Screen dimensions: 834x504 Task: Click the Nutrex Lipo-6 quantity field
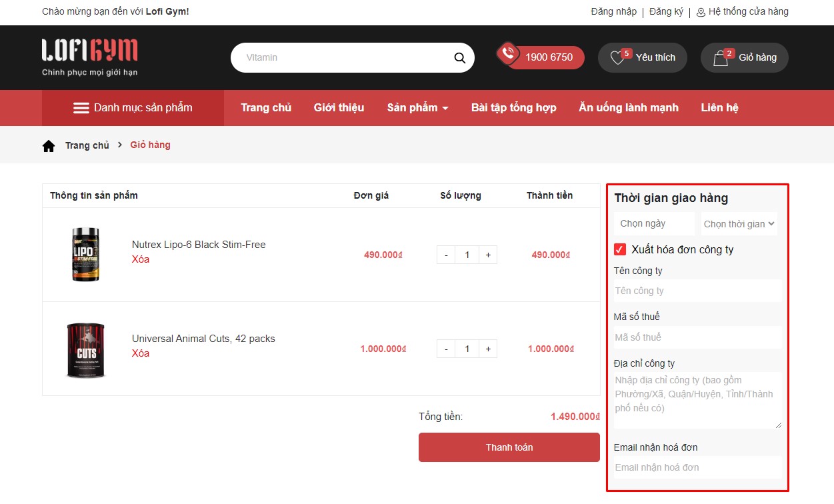[467, 255]
